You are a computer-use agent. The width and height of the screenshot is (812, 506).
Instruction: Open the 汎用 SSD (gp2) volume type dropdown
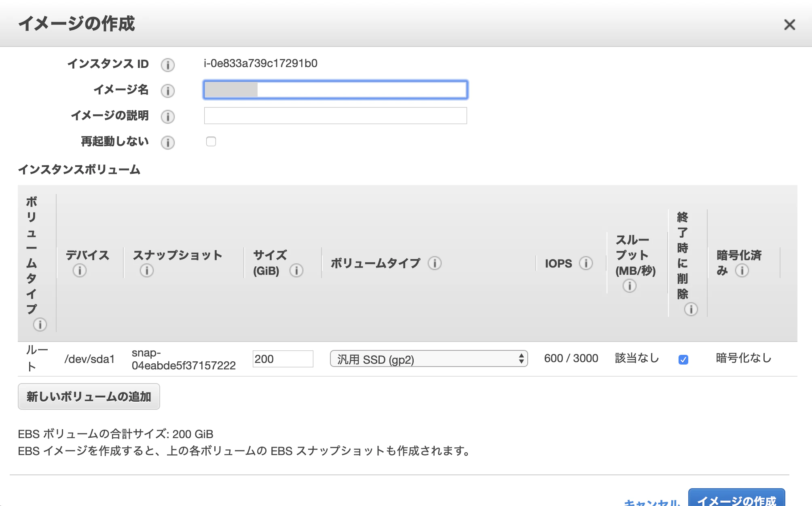coord(429,359)
